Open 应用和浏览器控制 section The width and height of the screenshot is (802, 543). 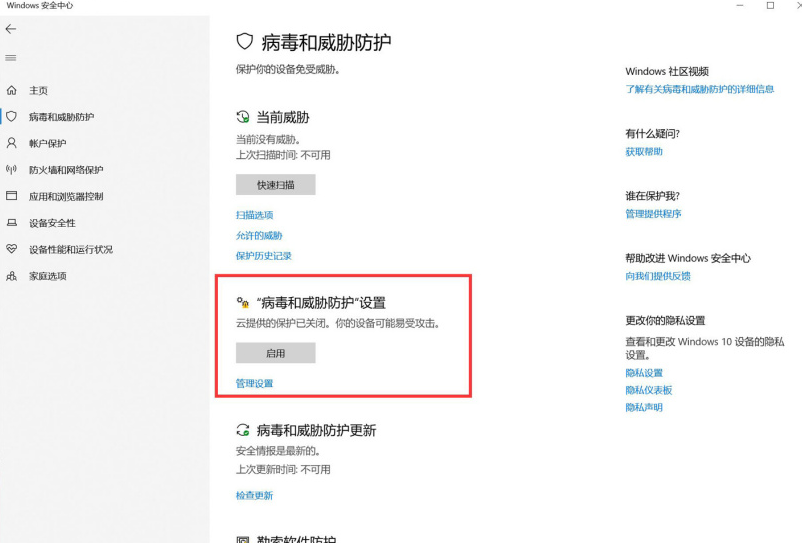point(66,196)
